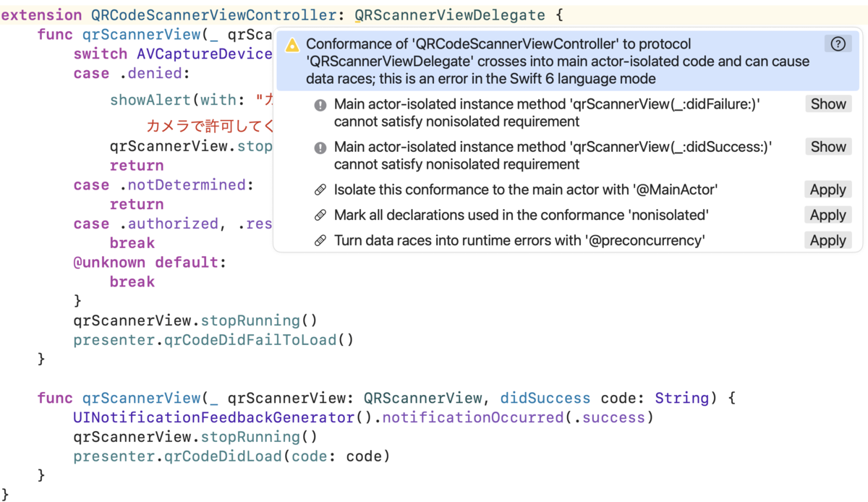Show the didSuccess method issue

(828, 147)
